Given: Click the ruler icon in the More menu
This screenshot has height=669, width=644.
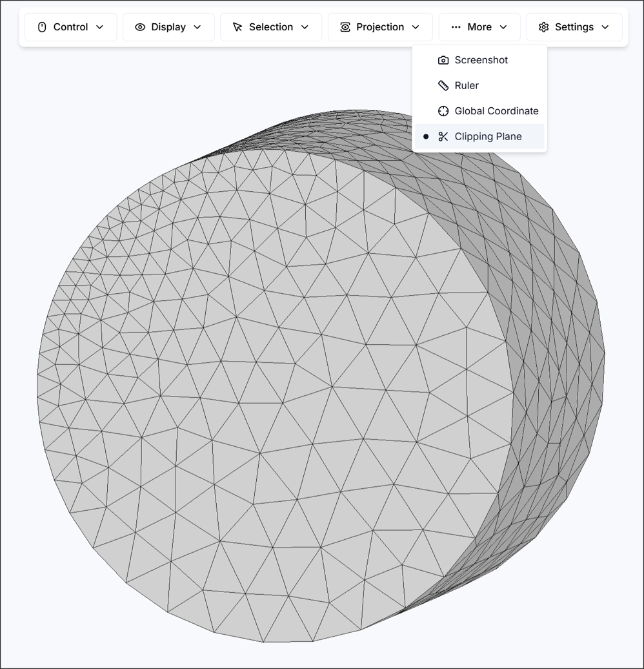Looking at the screenshot, I should (x=443, y=85).
